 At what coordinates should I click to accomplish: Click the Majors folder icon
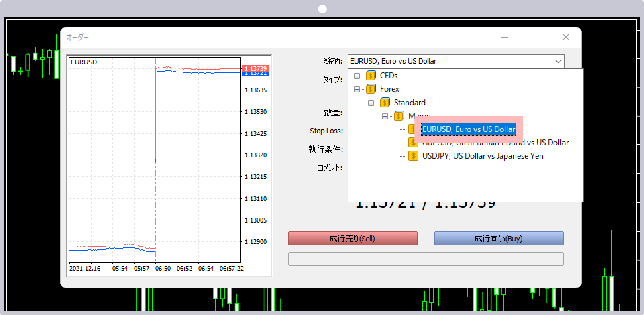click(399, 116)
